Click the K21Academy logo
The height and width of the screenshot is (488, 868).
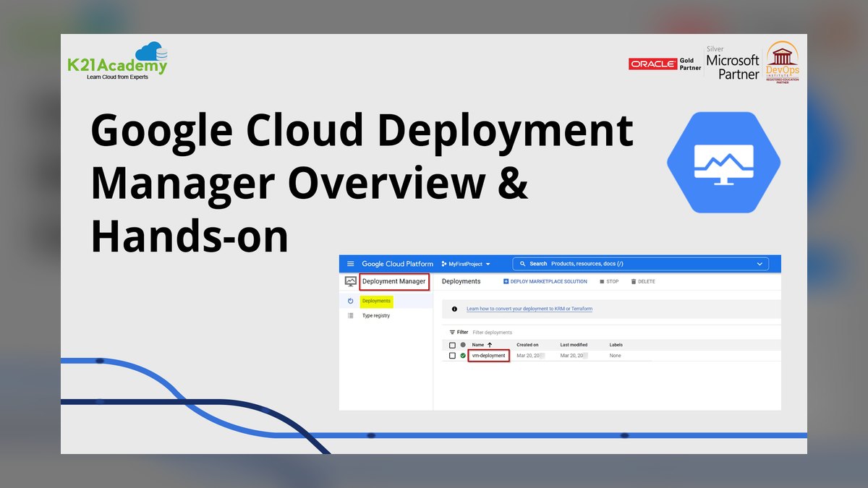[117, 61]
